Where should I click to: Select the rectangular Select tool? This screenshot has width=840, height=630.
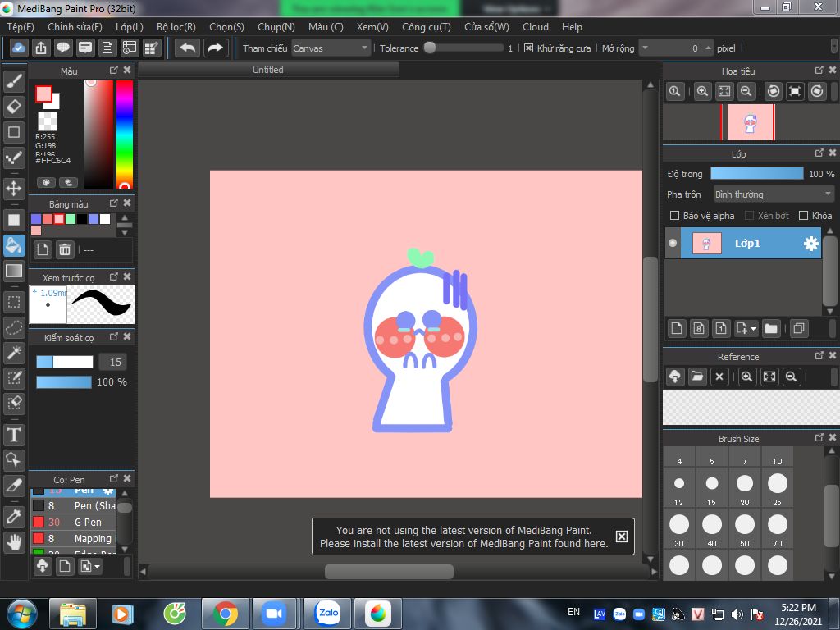click(x=14, y=302)
